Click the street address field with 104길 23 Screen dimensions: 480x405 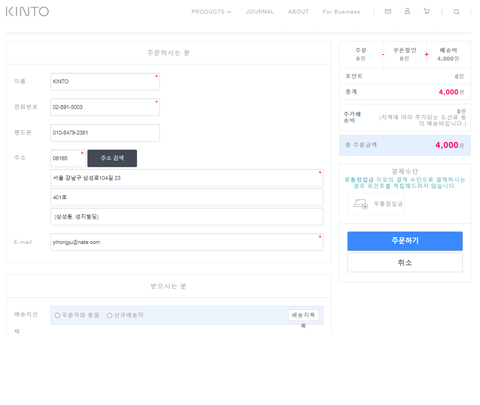pyautogui.click(x=187, y=178)
